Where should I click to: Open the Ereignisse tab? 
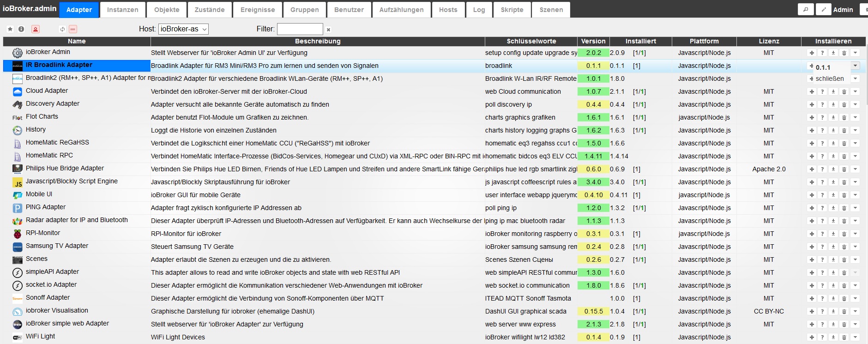tap(258, 10)
